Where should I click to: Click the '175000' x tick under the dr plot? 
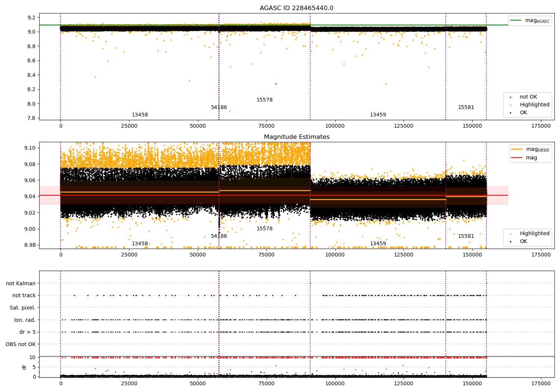[541, 383]
